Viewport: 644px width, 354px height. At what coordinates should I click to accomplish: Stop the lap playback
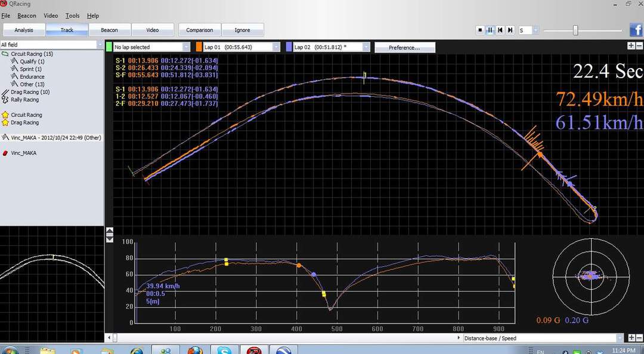point(480,30)
